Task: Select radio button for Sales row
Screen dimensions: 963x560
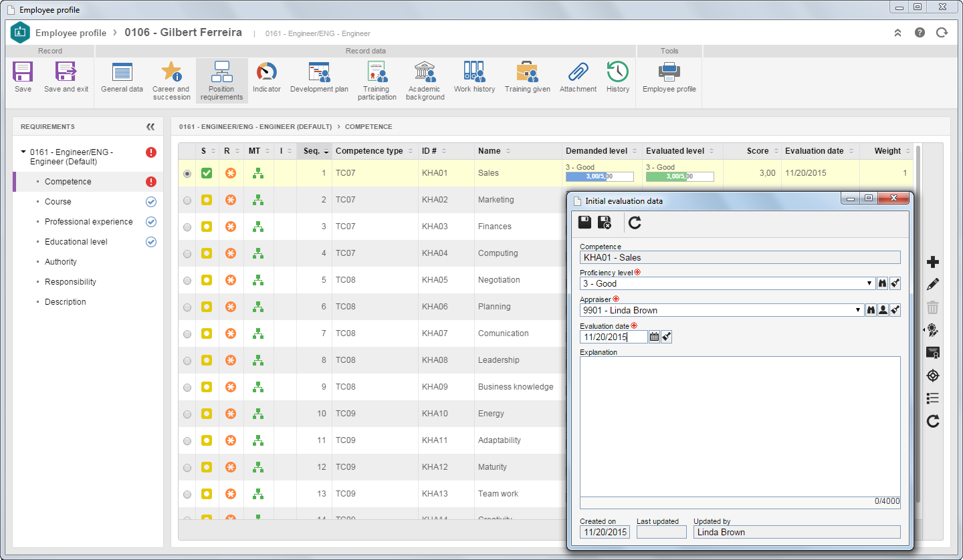Action: coord(187,173)
